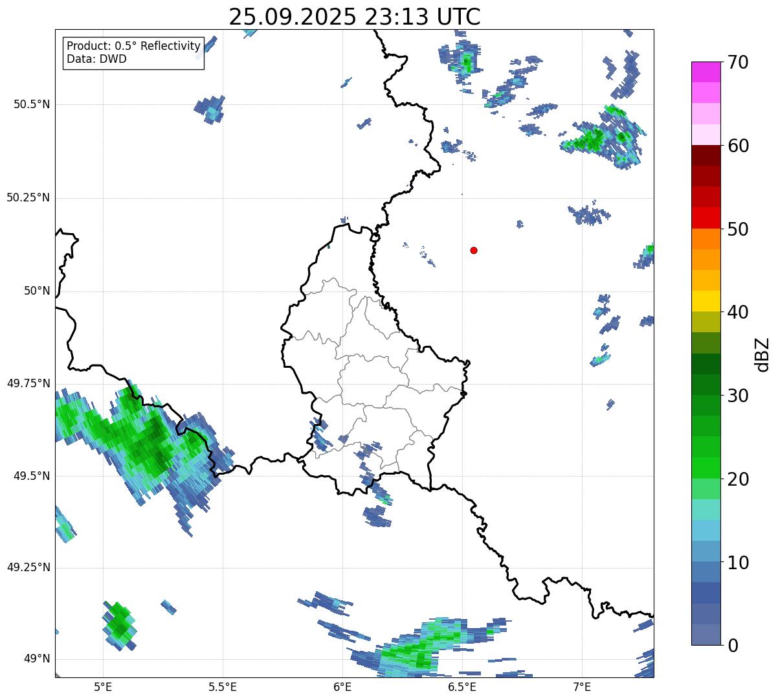Click the 50.25°N latitude label
The height and width of the screenshot is (700, 778).
click(x=28, y=198)
